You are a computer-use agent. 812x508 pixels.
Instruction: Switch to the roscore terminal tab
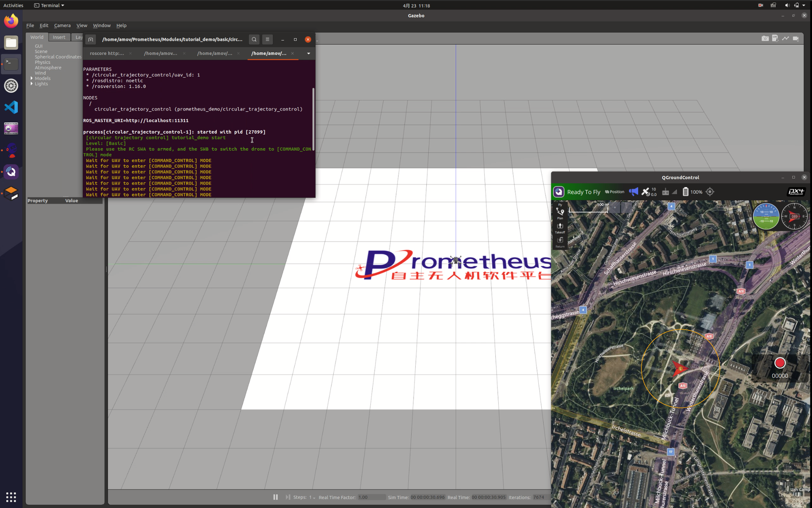point(107,53)
